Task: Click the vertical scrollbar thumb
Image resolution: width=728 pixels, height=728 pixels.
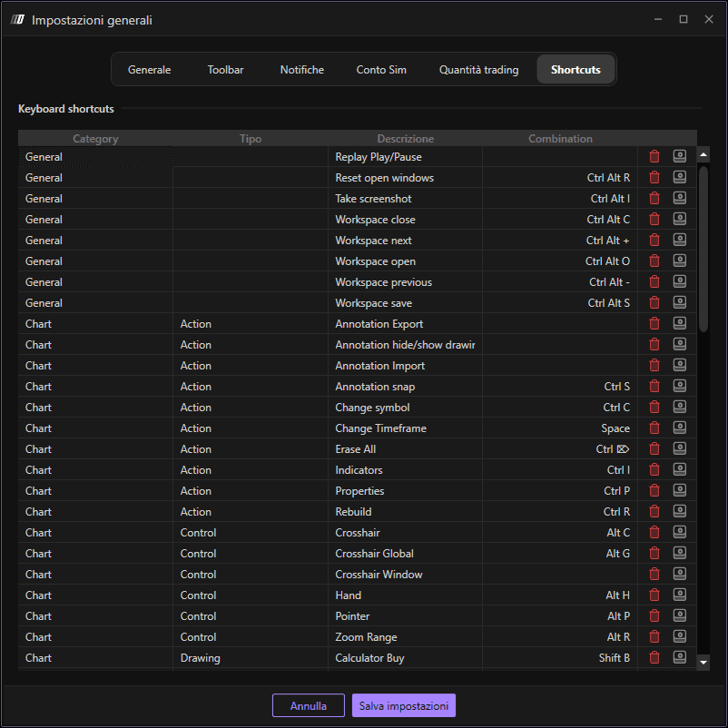Action: 703,249
